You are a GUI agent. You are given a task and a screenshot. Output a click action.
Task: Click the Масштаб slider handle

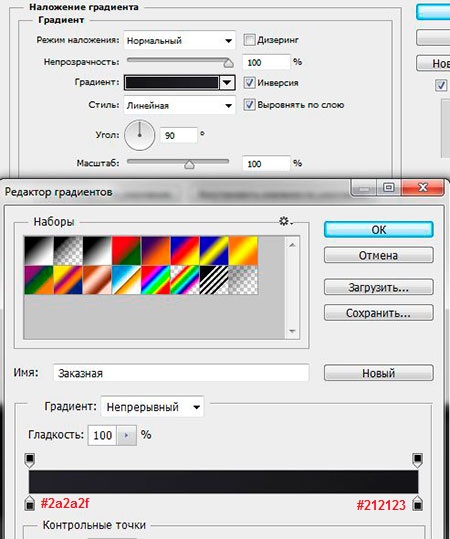(x=189, y=164)
